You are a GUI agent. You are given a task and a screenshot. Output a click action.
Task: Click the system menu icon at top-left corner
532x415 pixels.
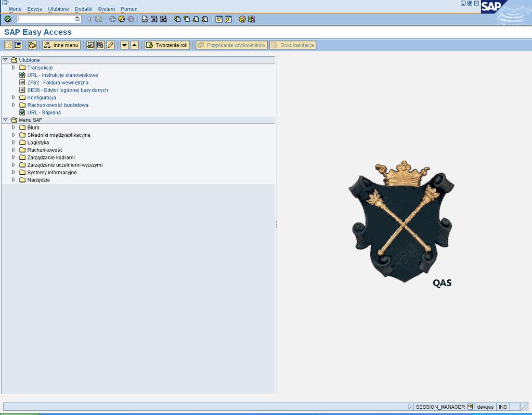(x=5, y=3)
